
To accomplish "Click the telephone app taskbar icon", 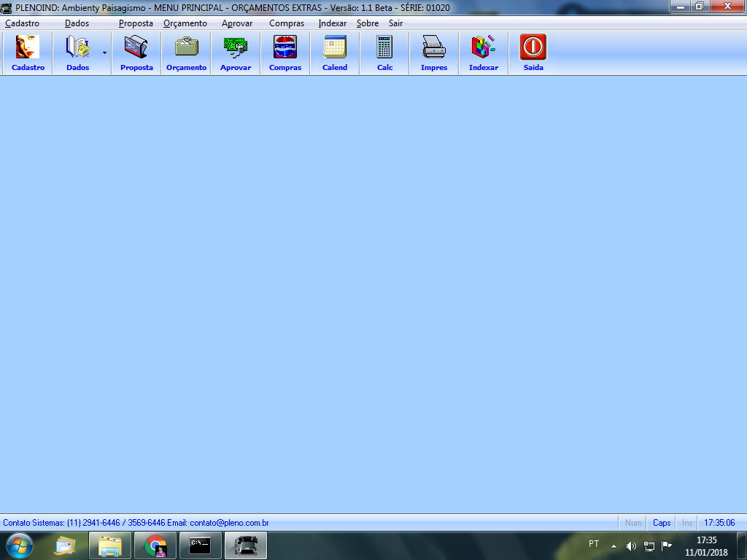I will [245, 545].
